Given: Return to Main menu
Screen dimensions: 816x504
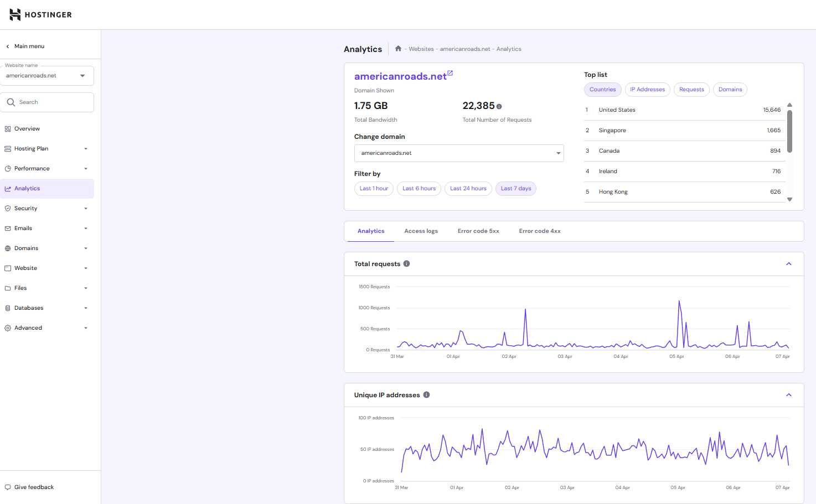Looking at the screenshot, I should pos(29,46).
